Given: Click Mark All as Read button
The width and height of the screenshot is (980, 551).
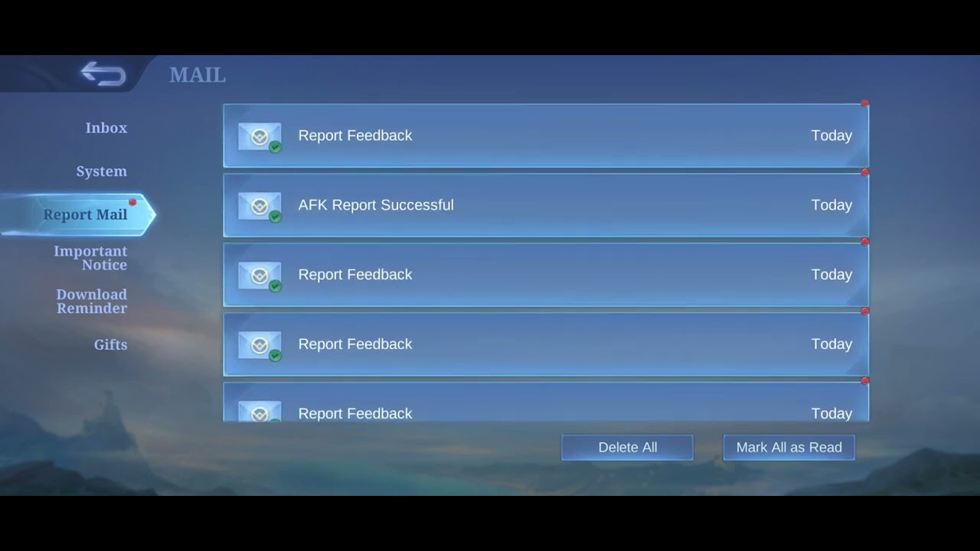Looking at the screenshot, I should 789,448.
